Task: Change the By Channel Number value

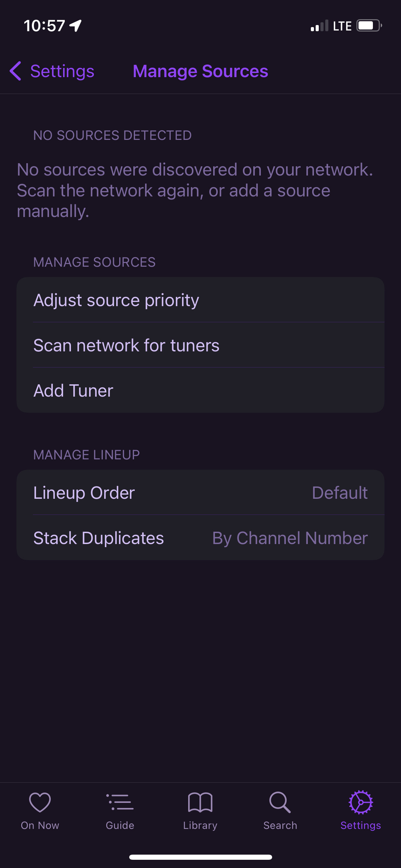Action: click(290, 538)
